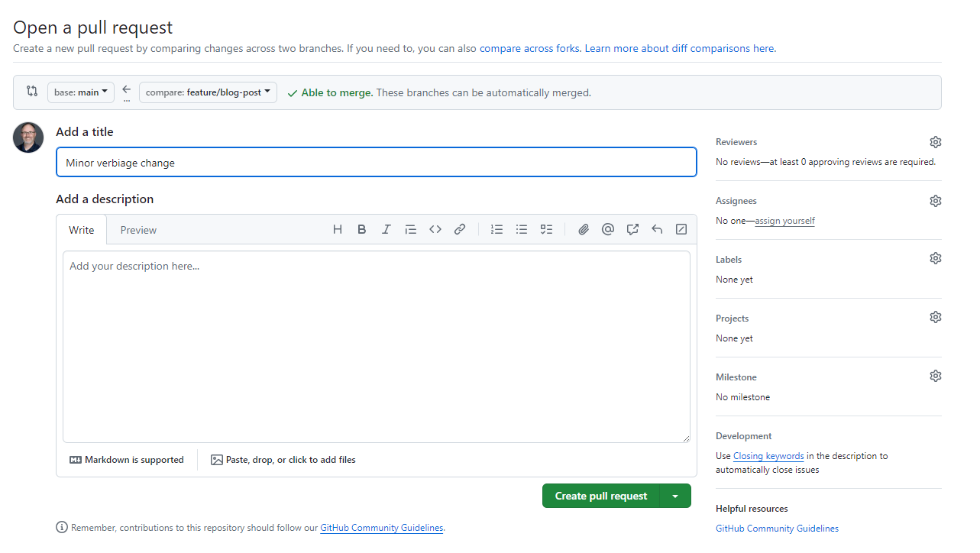The width and height of the screenshot is (980, 553).
Task: Apply heading formatting in the description toolbar
Action: (337, 228)
